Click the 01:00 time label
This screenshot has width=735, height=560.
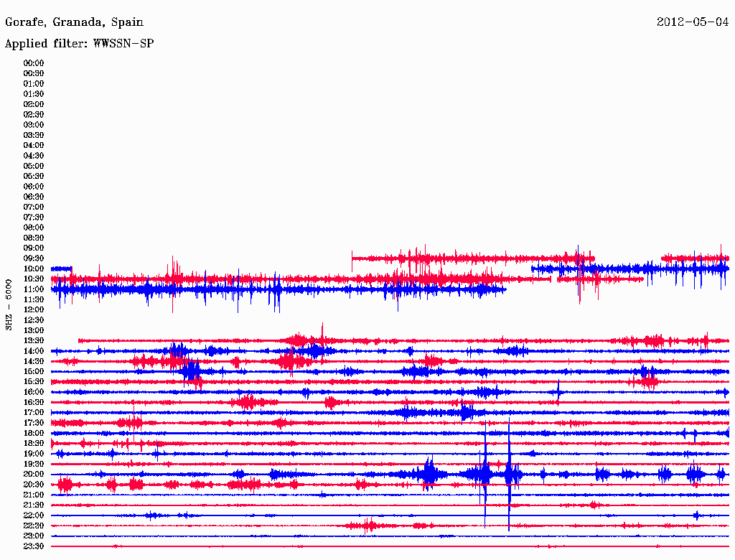point(34,84)
